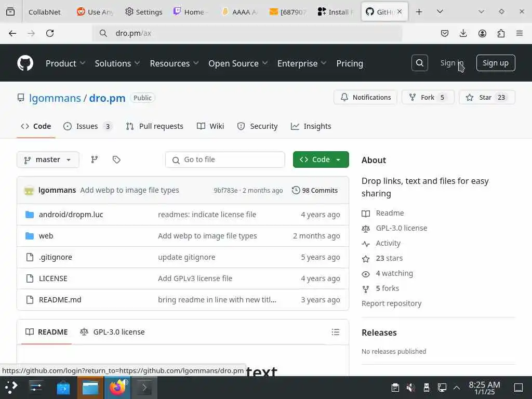
Task: Click the Sign up button
Action: coord(495,63)
